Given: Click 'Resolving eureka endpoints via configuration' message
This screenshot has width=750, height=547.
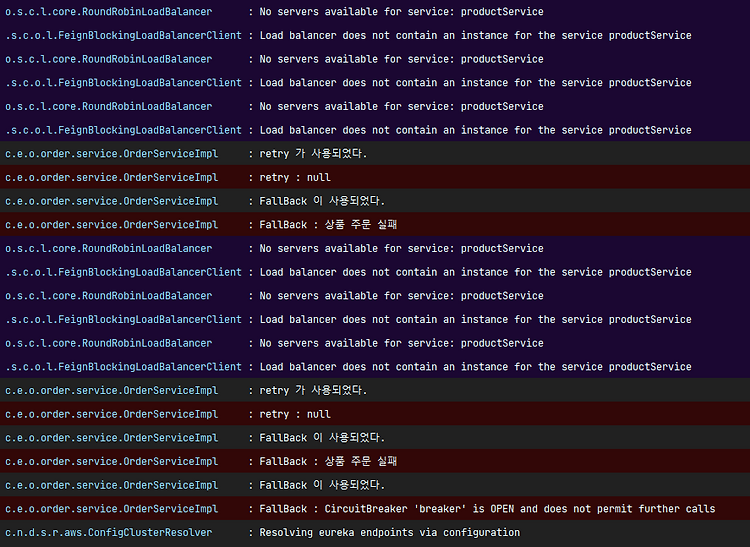Looking at the screenshot, I should click(389, 532).
